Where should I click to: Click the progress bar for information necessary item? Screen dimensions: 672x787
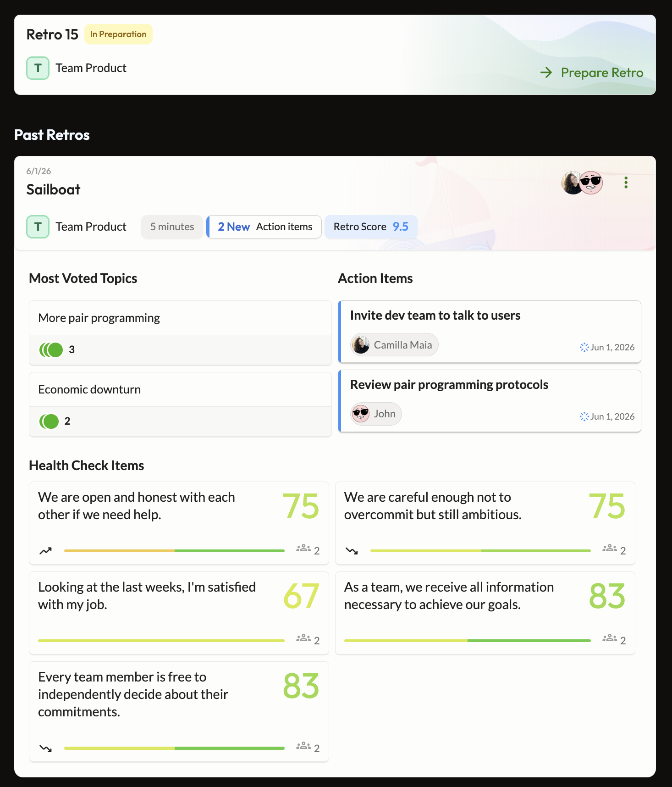pos(467,641)
